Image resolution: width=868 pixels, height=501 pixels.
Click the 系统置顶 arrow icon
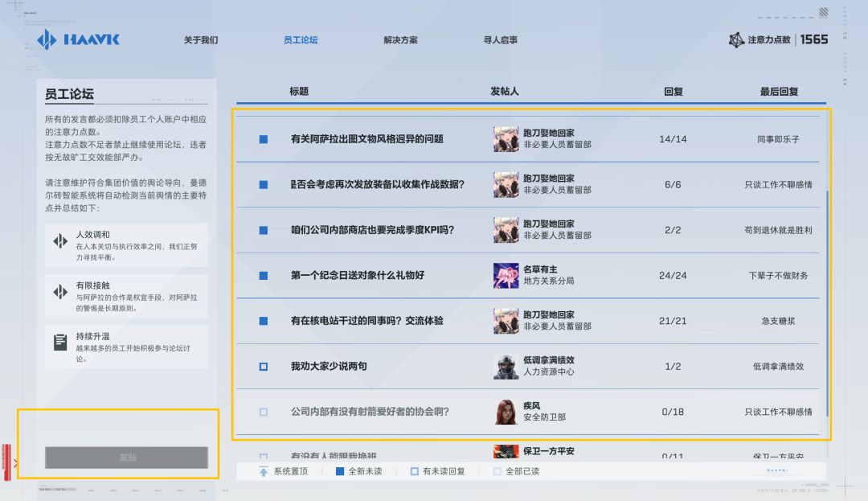point(264,472)
